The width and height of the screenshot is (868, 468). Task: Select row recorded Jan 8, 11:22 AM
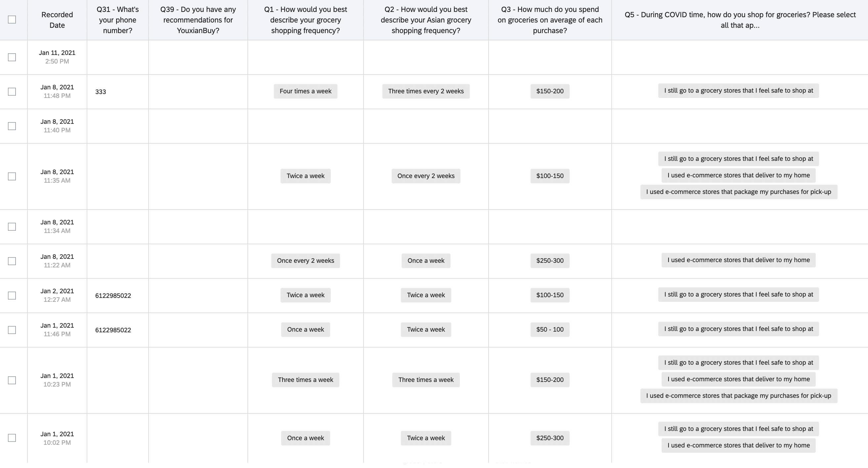12,261
